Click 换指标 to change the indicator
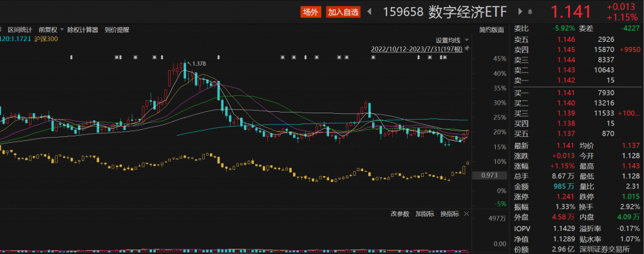 click(x=450, y=213)
